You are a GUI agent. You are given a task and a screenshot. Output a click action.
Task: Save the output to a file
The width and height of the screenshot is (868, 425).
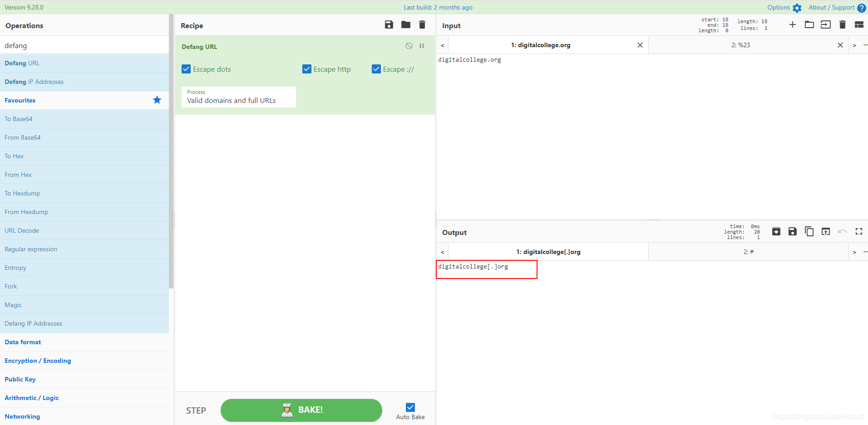(x=793, y=231)
